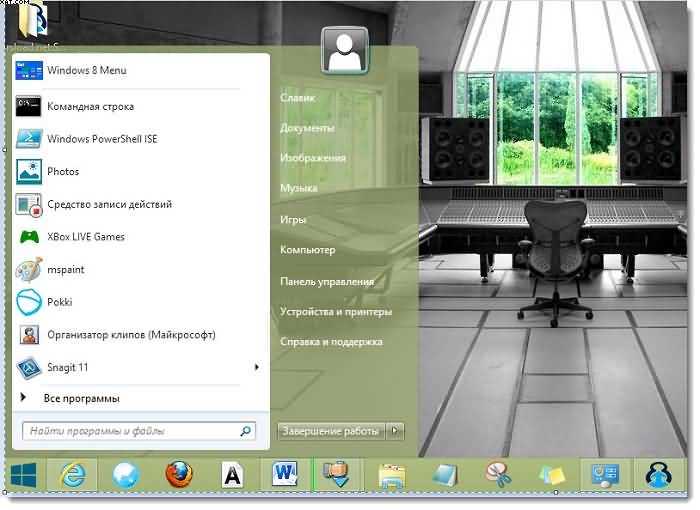Image resolution: width=700 pixels, height=510 pixels.
Task: Open Документы link
Action: tap(307, 129)
